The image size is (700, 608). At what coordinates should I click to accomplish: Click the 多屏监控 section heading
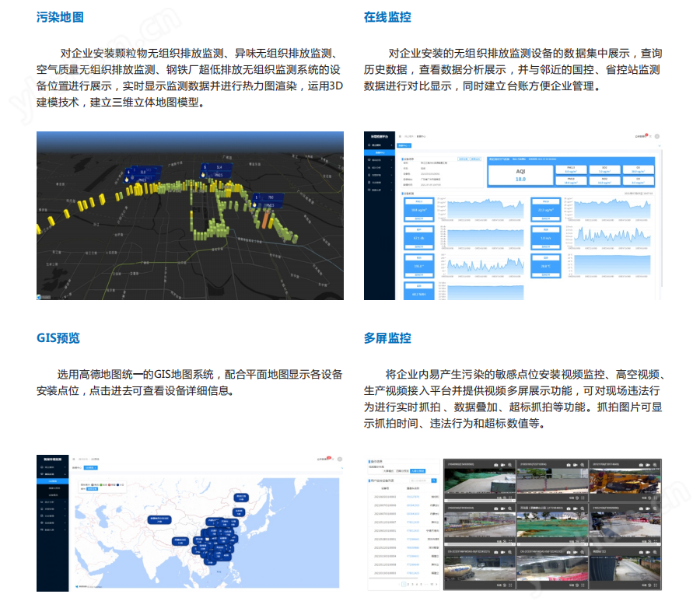click(387, 338)
